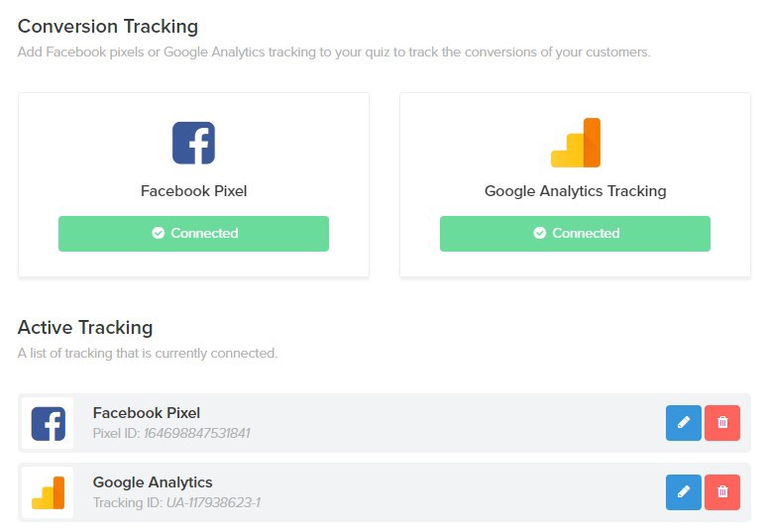The height and width of the screenshot is (532, 766).
Task: Click the Tracking ID UA-117938623-1 text
Action: 176,502
